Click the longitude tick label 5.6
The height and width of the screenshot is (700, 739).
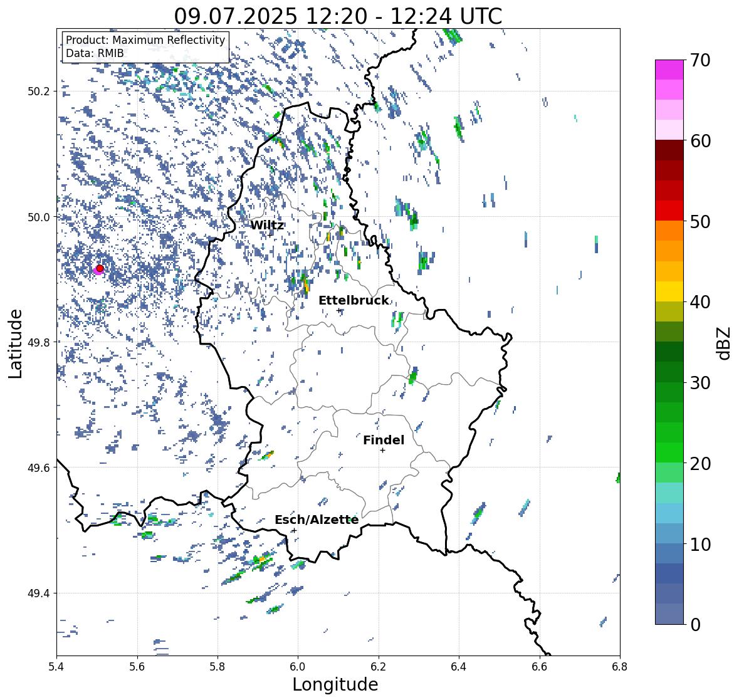[137, 667]
